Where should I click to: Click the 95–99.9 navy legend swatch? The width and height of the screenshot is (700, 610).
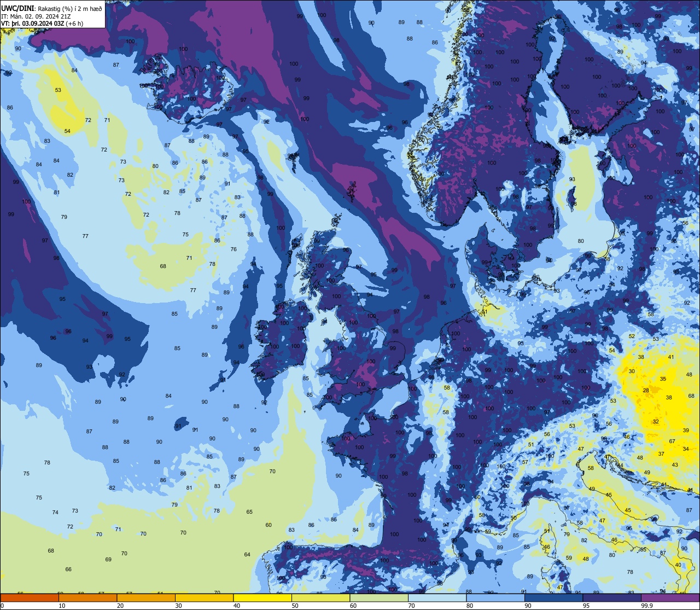tap(612, 598)
